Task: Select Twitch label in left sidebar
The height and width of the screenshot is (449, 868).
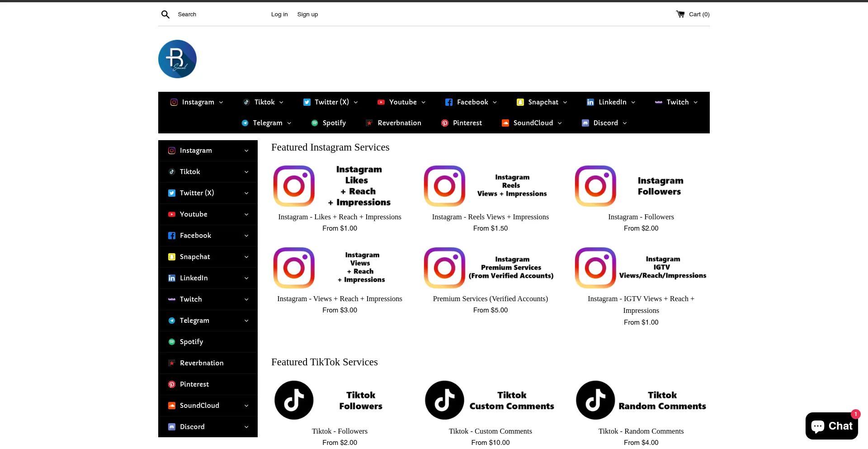Action: coord(191,299)
